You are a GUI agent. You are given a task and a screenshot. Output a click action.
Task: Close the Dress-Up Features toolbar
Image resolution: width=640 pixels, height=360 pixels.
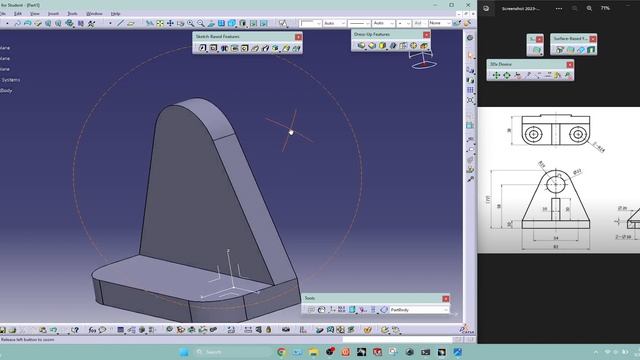427,35
